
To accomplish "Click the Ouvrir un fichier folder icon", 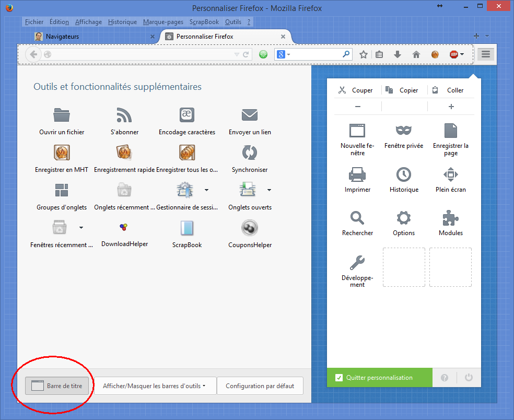I will 62,115.
